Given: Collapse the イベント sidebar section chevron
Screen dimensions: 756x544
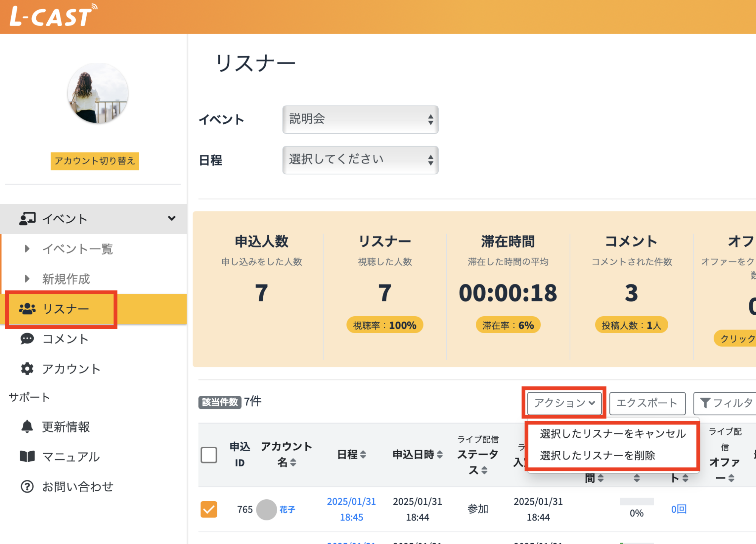Looking at the screenshot, I should (172, 218).
